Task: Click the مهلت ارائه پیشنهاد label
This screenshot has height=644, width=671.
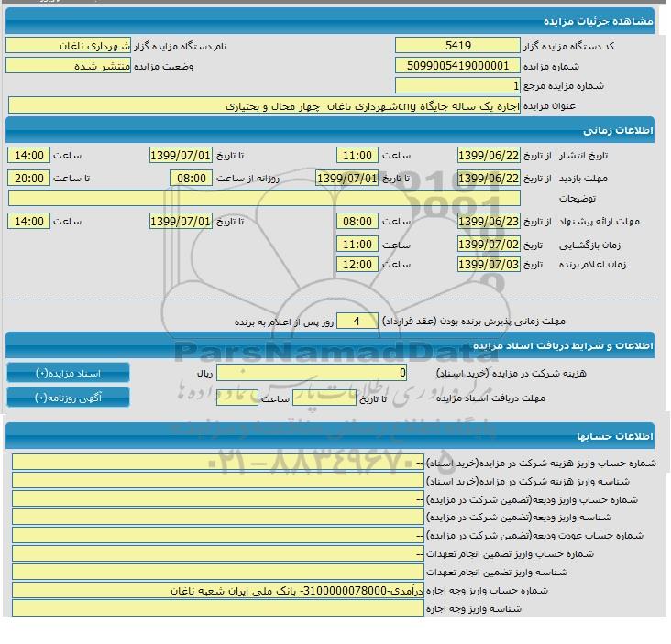Action: click(x=599, y=221)
